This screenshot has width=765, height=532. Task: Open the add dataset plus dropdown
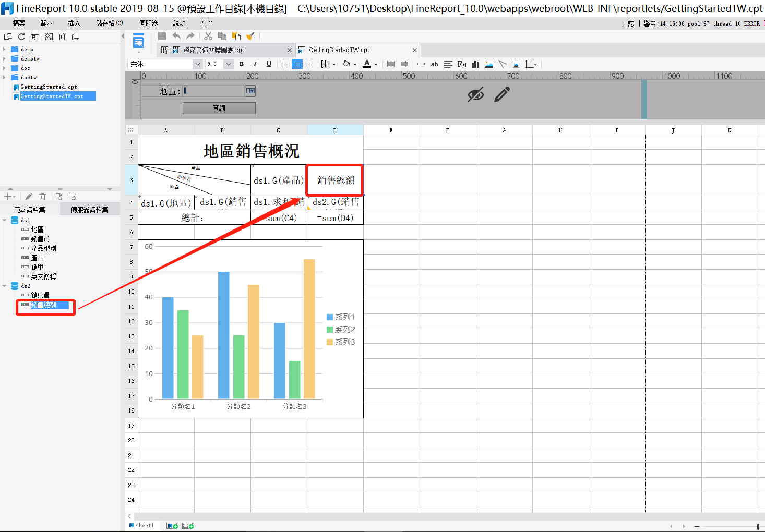tap(9, 197)
